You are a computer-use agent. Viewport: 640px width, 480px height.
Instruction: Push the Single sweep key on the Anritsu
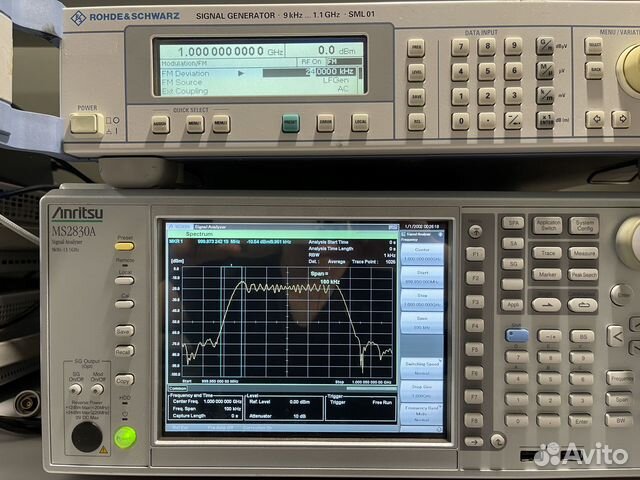546,304
